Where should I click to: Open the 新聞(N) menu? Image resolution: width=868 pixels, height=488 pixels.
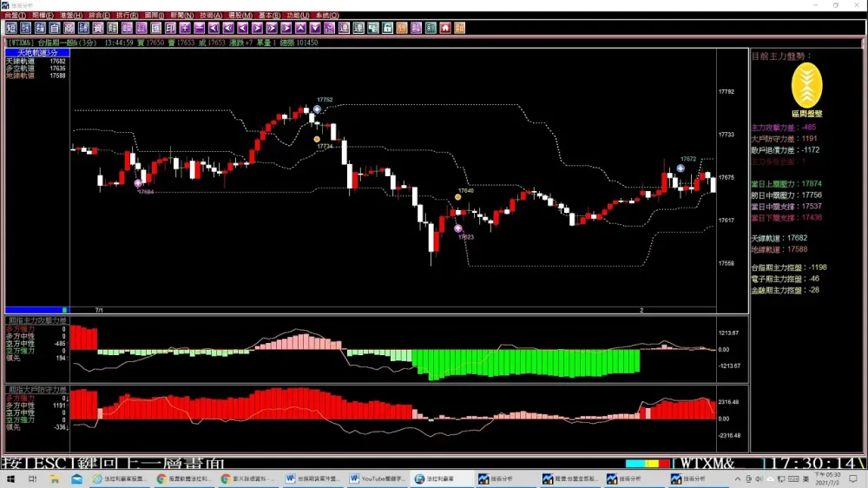point(182,16)
